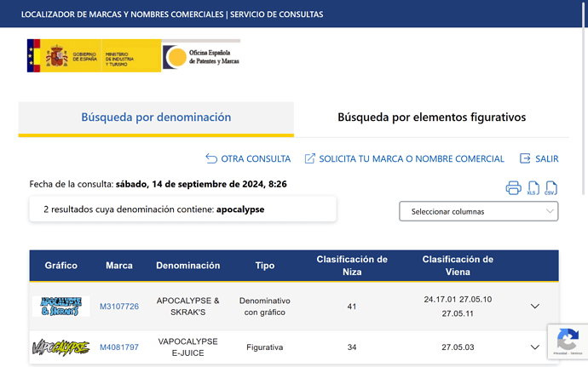Switch to Búsqueda por elementos figurativos tab
588x367 pixels.
click(x=431, y=118)
